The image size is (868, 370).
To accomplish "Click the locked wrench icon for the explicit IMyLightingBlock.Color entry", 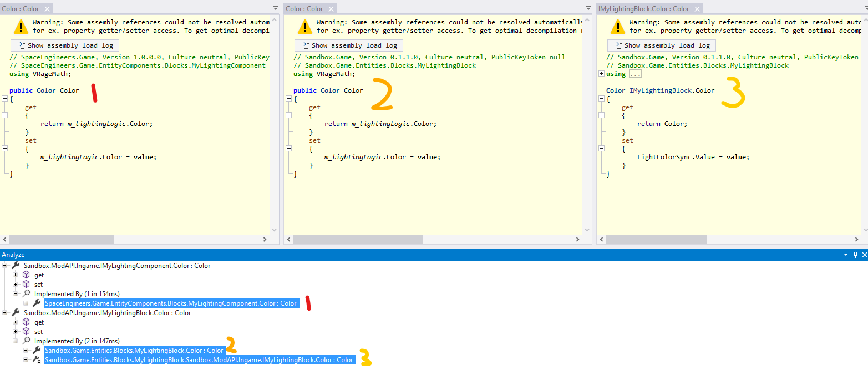I will (37, 360).
